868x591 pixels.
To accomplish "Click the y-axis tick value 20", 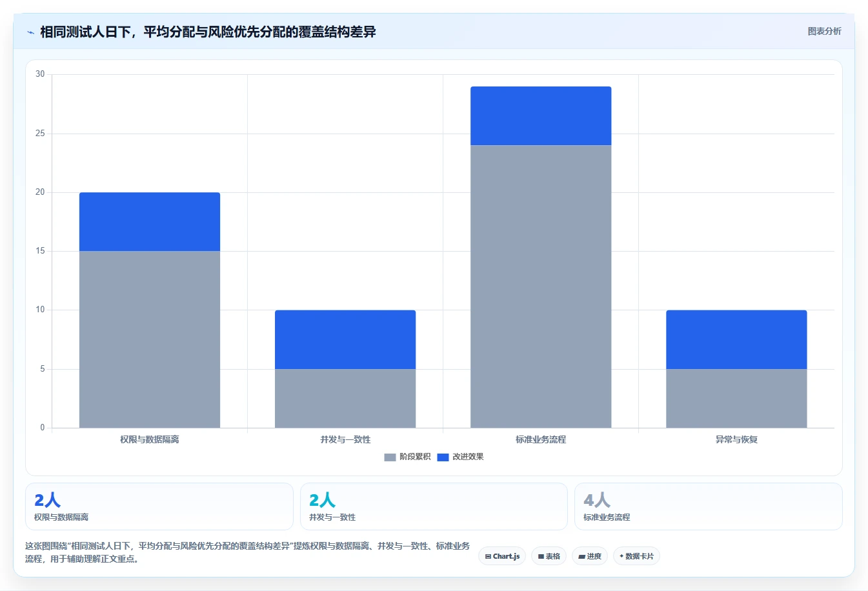I will tap(41, 192).
